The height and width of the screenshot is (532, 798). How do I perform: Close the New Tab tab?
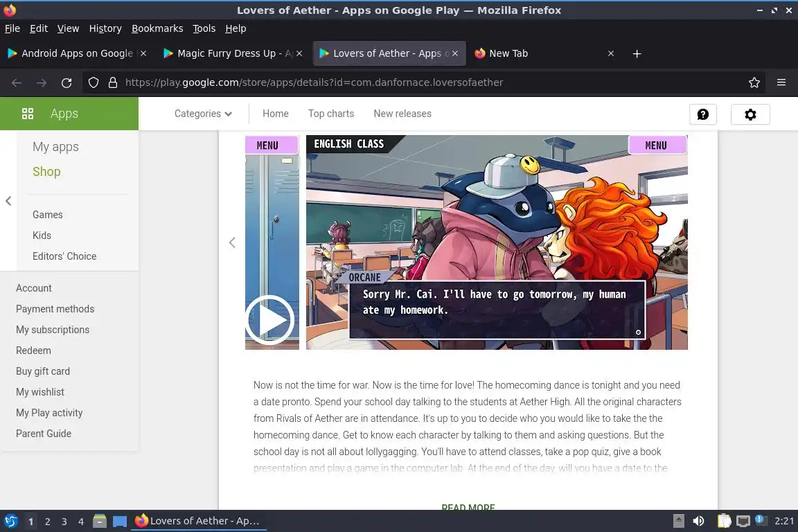pos(611,53)
